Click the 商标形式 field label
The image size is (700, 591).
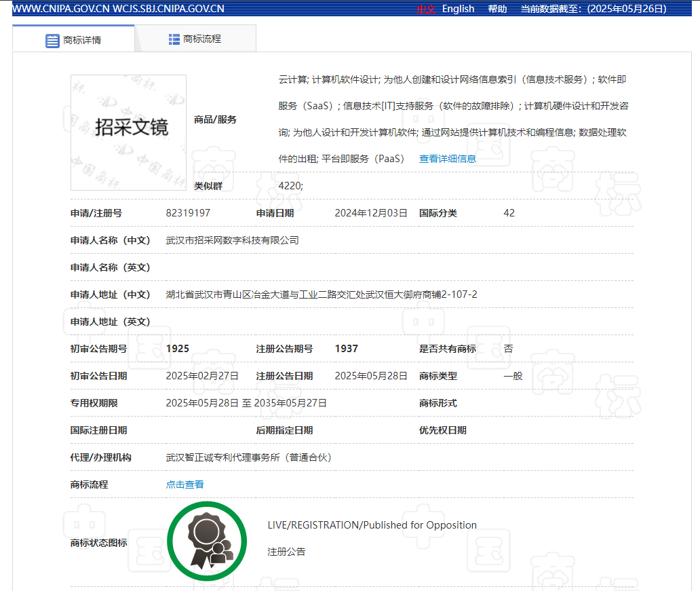(x=438, y=403)
